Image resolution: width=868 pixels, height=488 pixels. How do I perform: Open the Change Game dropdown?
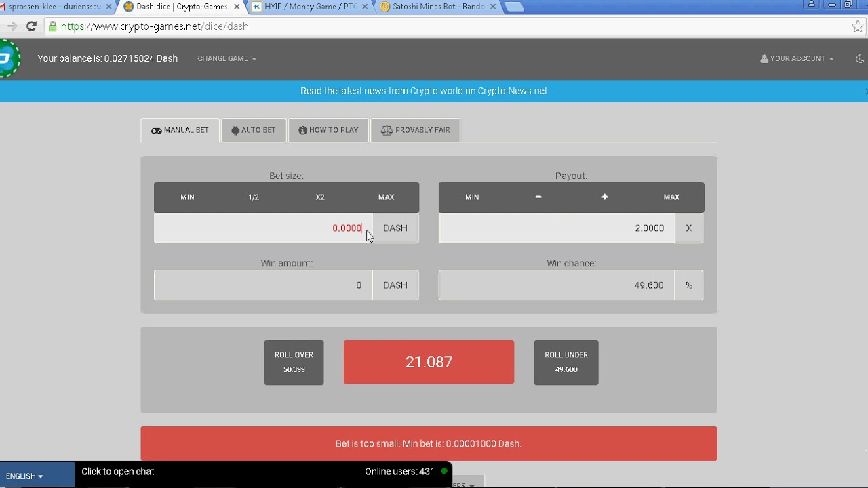pos(227,58)
